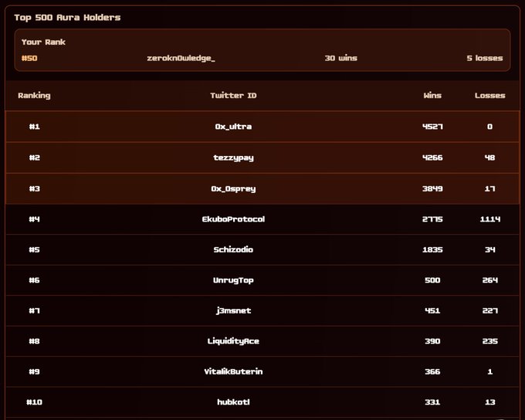The height and width of the screenshot is (420, 525).
Task: Sort by the Ranking column header
Action: [x=34, y=96]
